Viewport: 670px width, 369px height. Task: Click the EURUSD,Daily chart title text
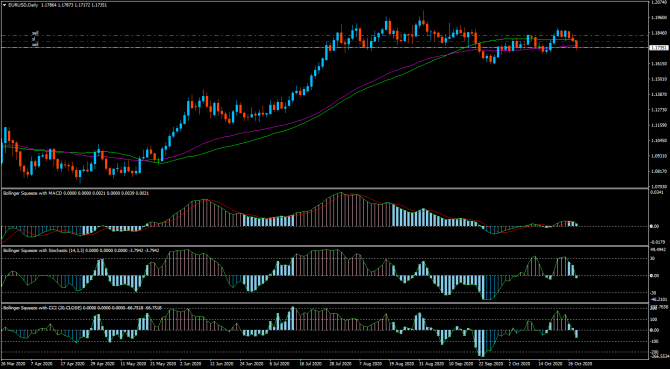coord(24,5)
